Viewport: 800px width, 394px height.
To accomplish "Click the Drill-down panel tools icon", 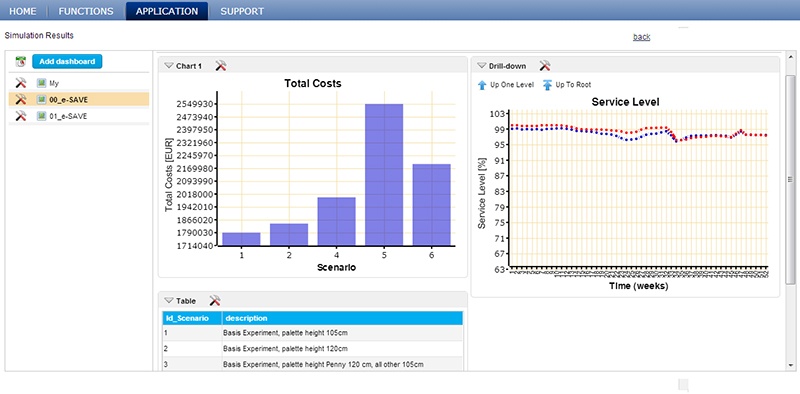I will click(545, 66).
